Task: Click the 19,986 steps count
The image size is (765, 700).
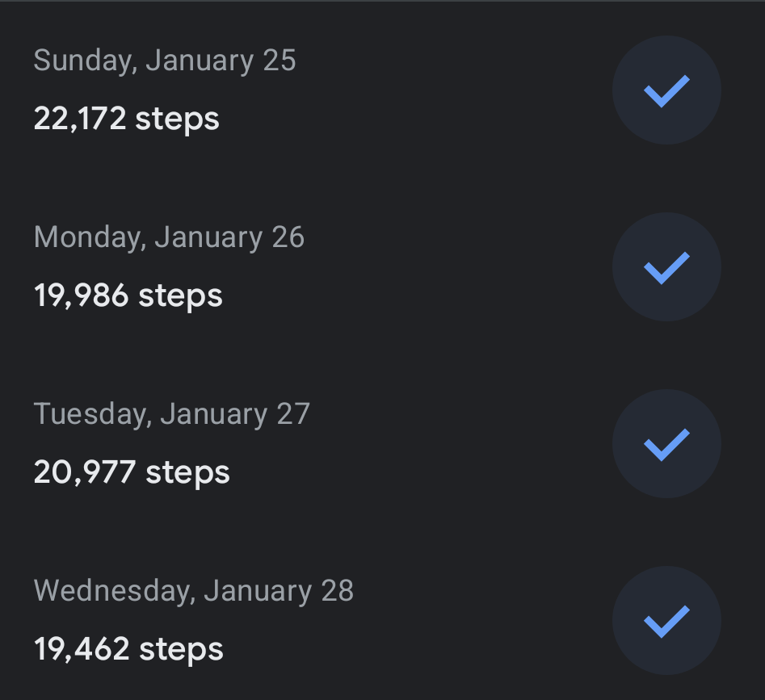Action: [x=128, y=296]
